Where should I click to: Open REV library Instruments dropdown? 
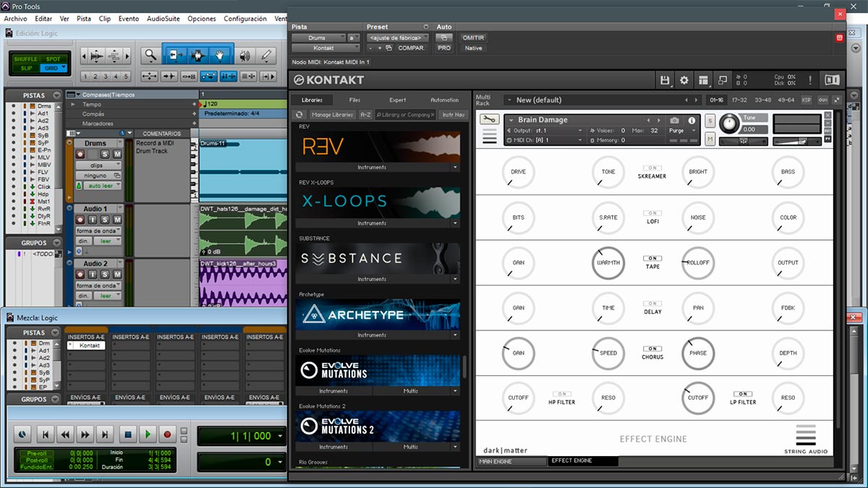(x=455, y=167)
